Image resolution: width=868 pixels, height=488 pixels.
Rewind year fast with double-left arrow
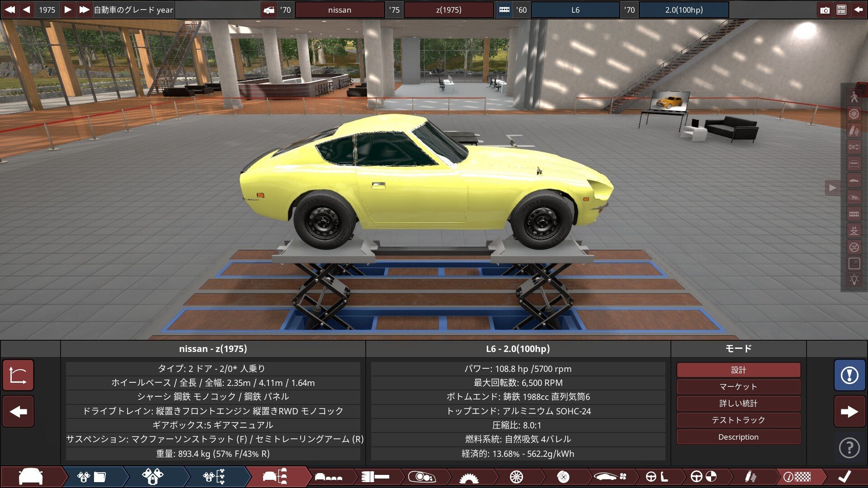click(x=9, y=9)
